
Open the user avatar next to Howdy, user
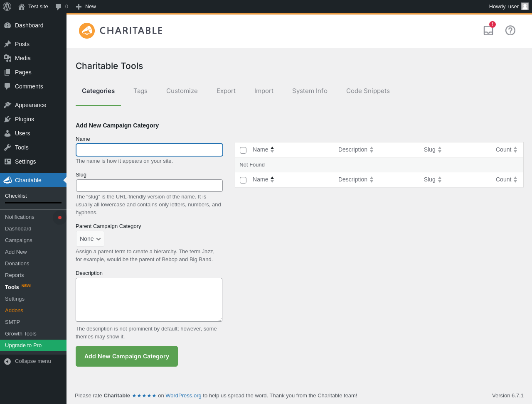pyautogui.click(x=525, y=6)
